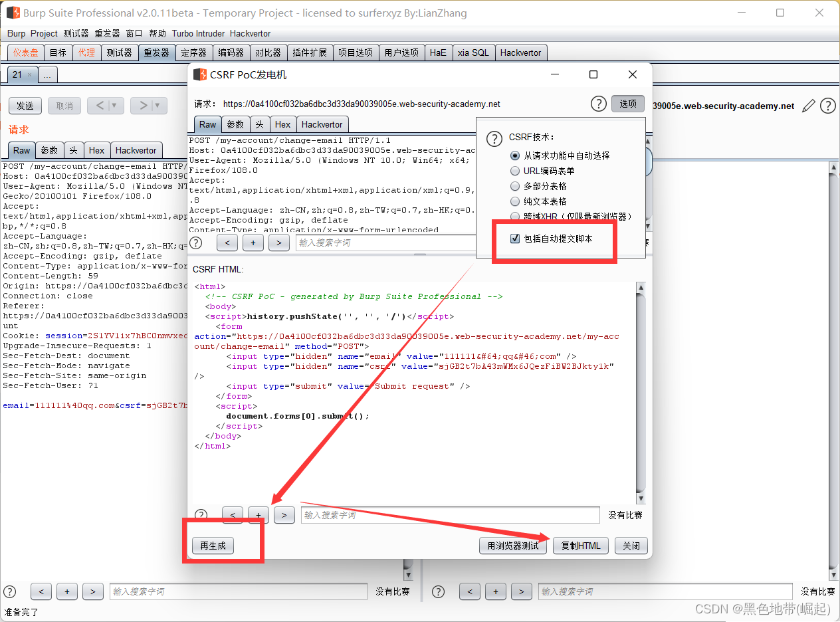Select the 跨域XHR technique
Viewport: 840px width, 622px height.
pos(514,216)
